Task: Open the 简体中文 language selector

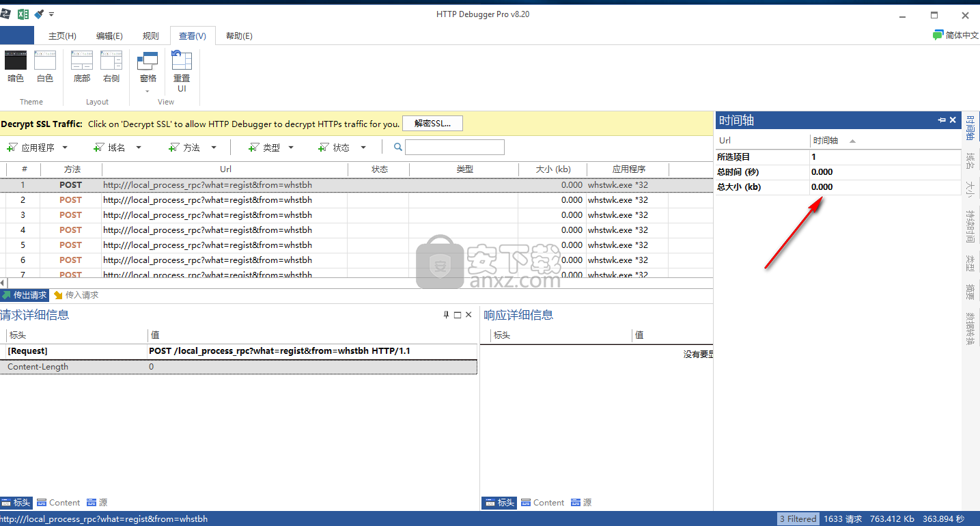Action: [x=955, y=35]
